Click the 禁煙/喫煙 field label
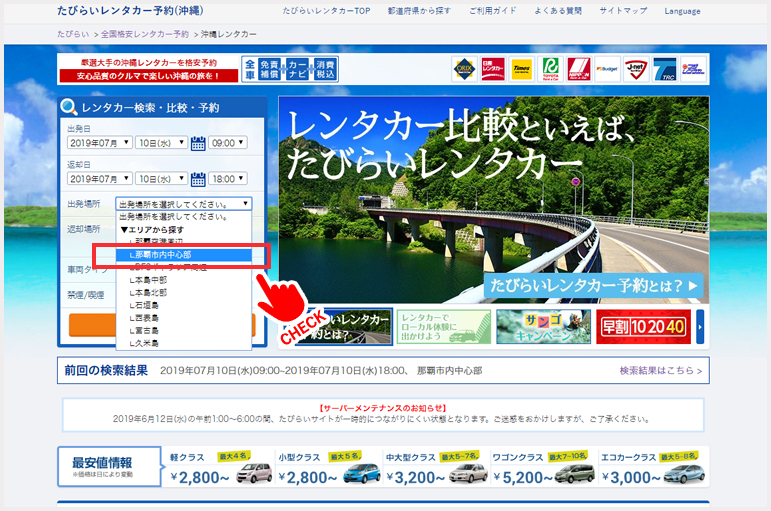The height and width of the screenshot is (511, 771). pyautogui.click(x=86, y=295)
